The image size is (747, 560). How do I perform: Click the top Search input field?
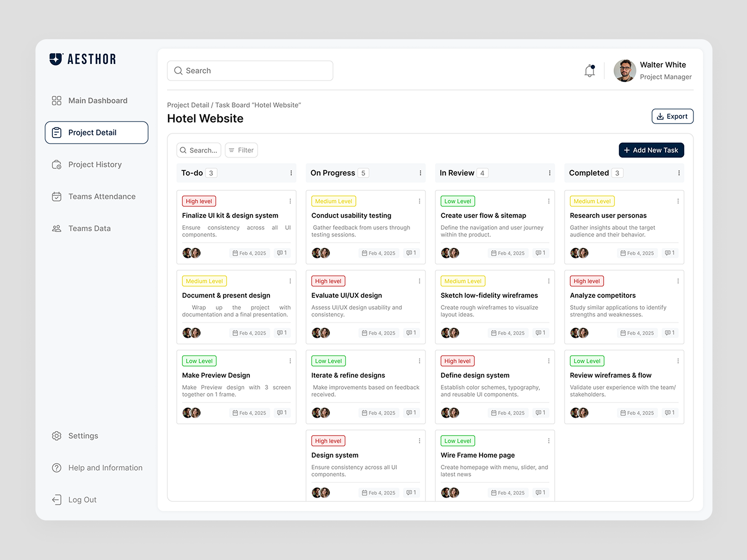click(250, 70)
